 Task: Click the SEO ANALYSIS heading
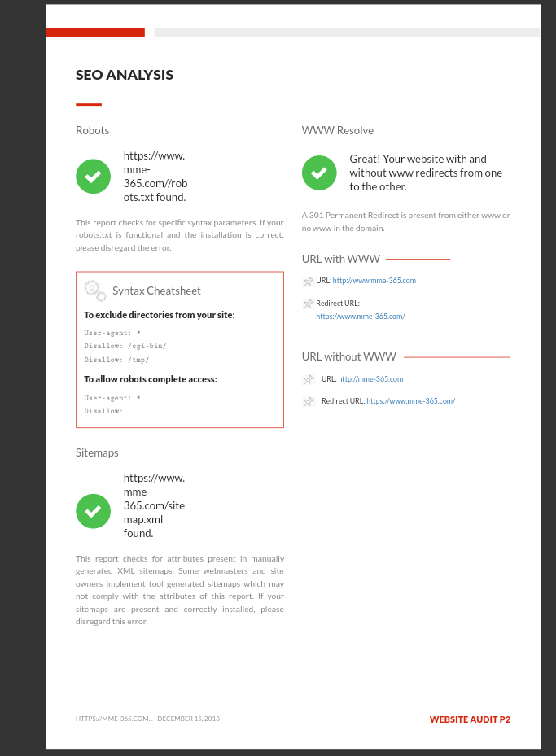(x=125, y=75)
